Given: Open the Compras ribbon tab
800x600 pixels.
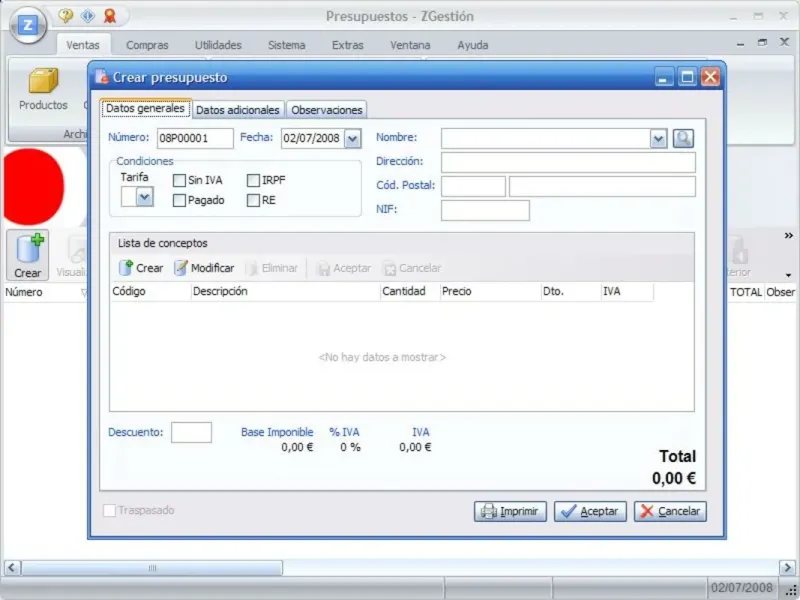Looking at the screenshot, I should coord(147,45).
